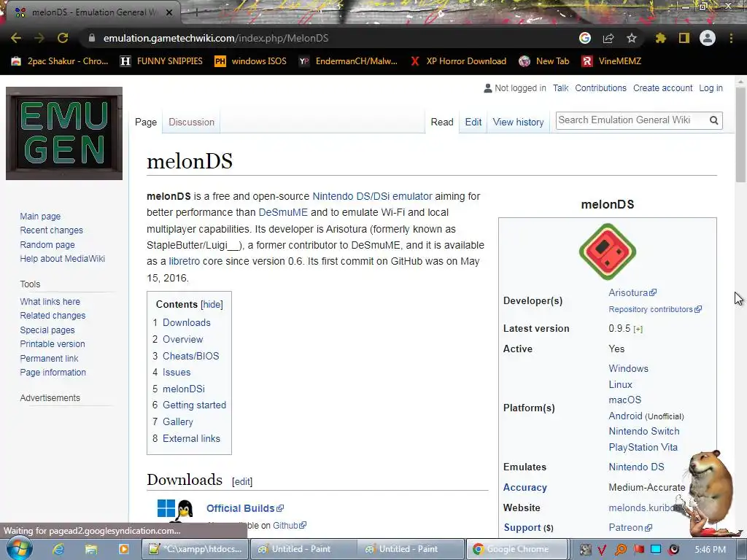Click the site padlock icon
The height and width of the screenshot is (560, 747).
pyautogui.click(x=92, y=38)
